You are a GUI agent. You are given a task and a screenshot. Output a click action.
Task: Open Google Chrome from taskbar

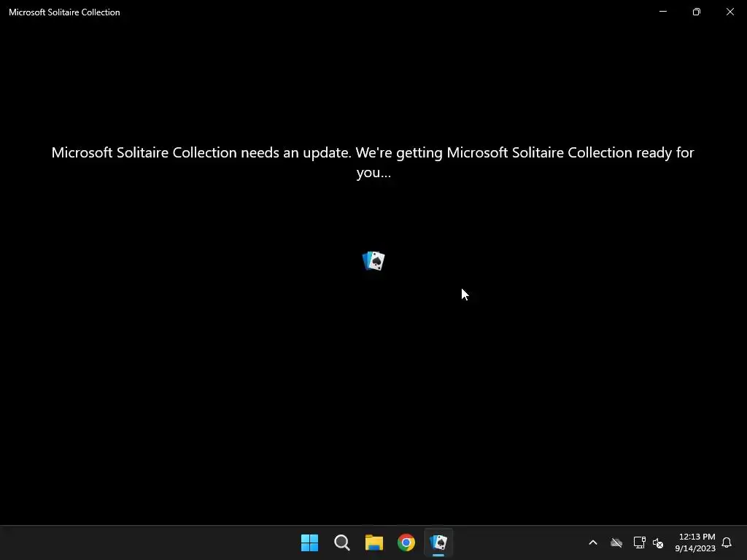click(406, 542)
